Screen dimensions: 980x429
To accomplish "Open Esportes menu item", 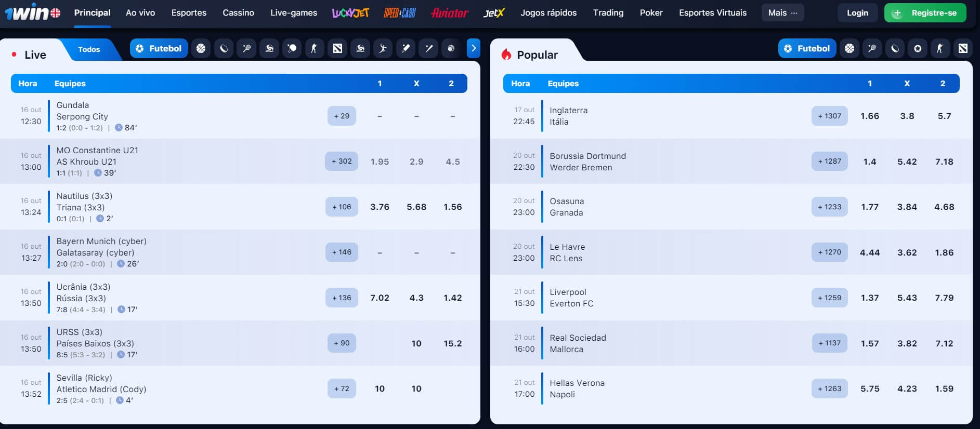I will click(x=189, y=12).
